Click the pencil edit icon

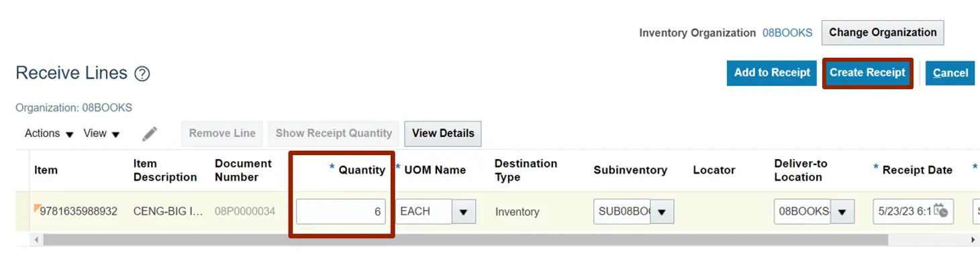[x=150, y=134]
